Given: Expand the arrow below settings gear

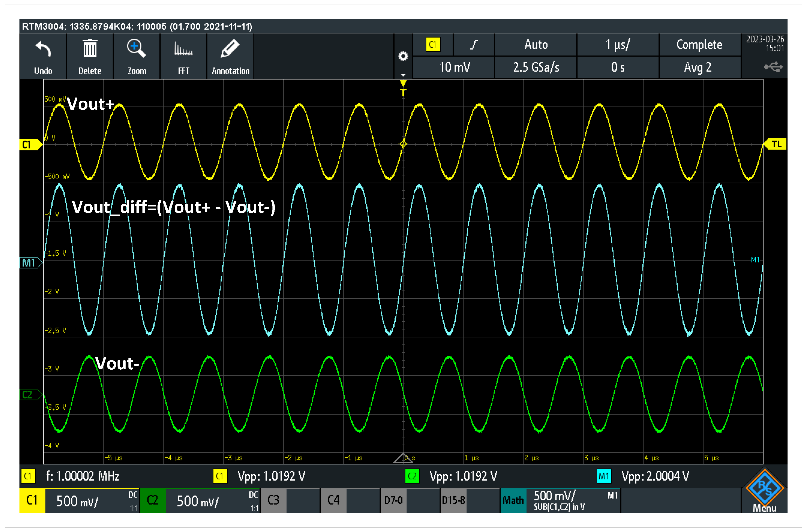Looking at the screenshot, I should [403, 75].
